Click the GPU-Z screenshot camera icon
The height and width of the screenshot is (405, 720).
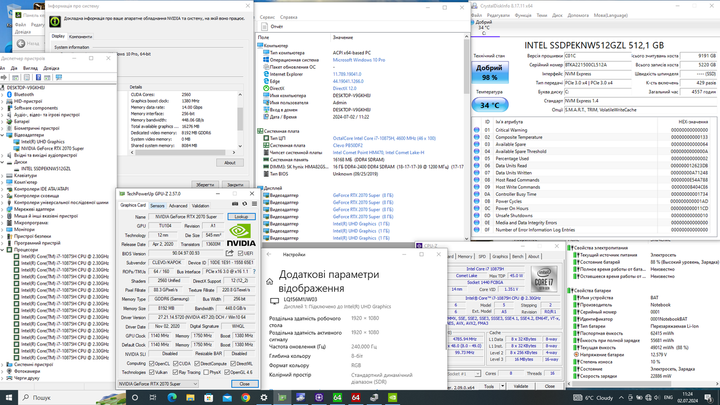(235, 204)
